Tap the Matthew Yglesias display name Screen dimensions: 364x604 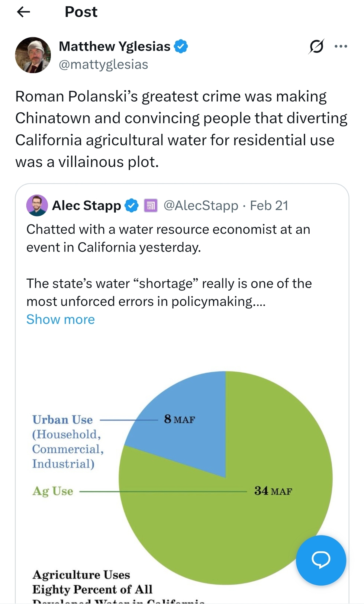[x=114, y=46]
